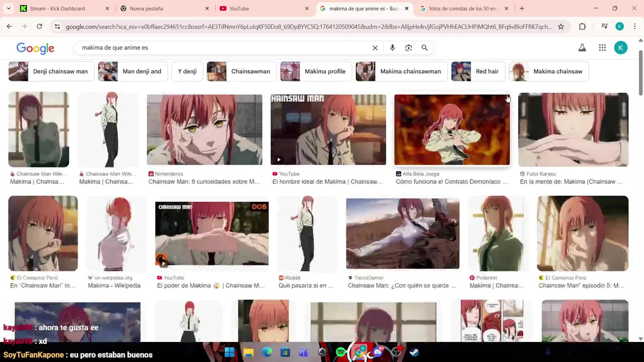The image size is (644, 362).
Task: Open 'Chainsaw Man episodio 5' El Comercio link
Action: [582, 286]
